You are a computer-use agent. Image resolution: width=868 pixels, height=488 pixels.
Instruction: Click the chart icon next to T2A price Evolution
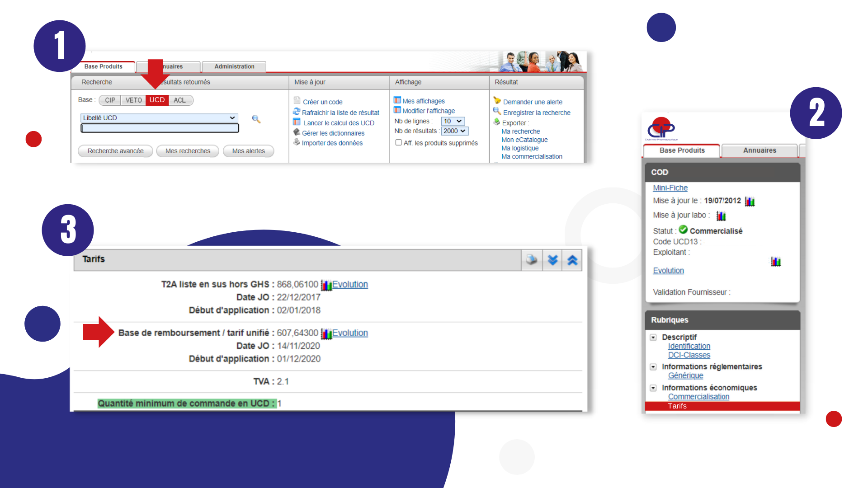[x=326, y=285]
